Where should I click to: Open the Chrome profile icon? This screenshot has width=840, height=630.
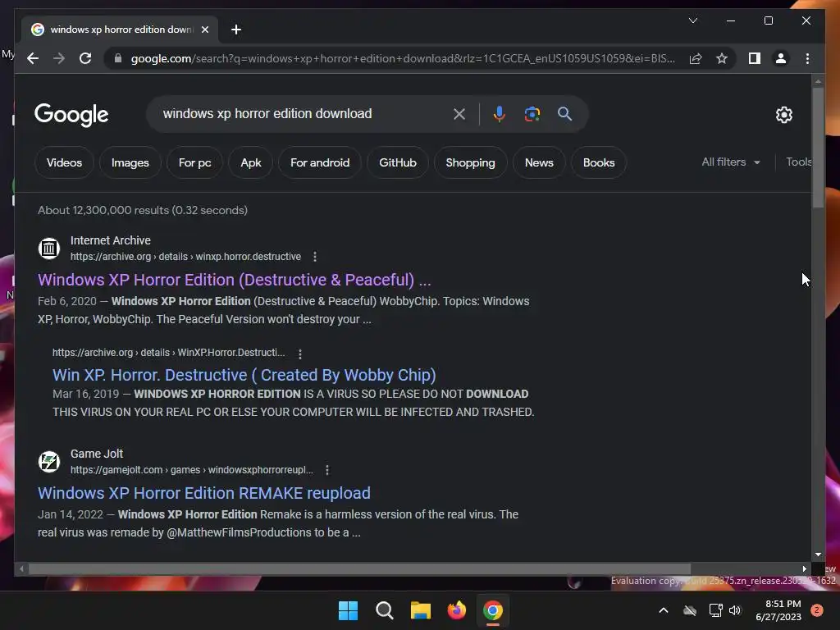click(781, 58)
